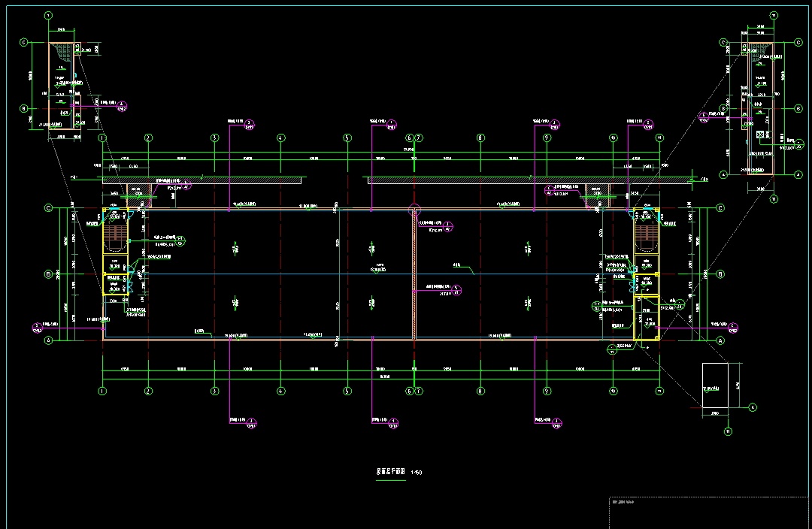Click axis bubble B right of main plan
Screen dimensions: 812x529
tap(720, 274)
